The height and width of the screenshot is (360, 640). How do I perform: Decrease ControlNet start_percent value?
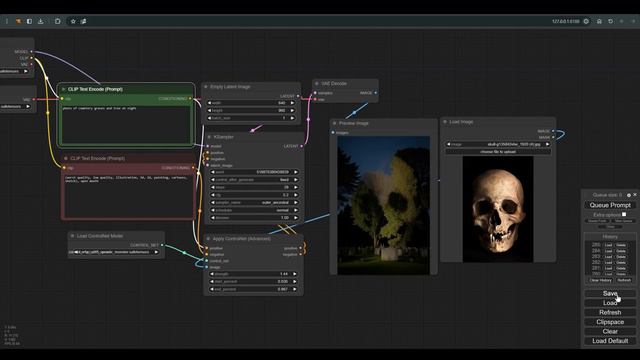[212, 281]
